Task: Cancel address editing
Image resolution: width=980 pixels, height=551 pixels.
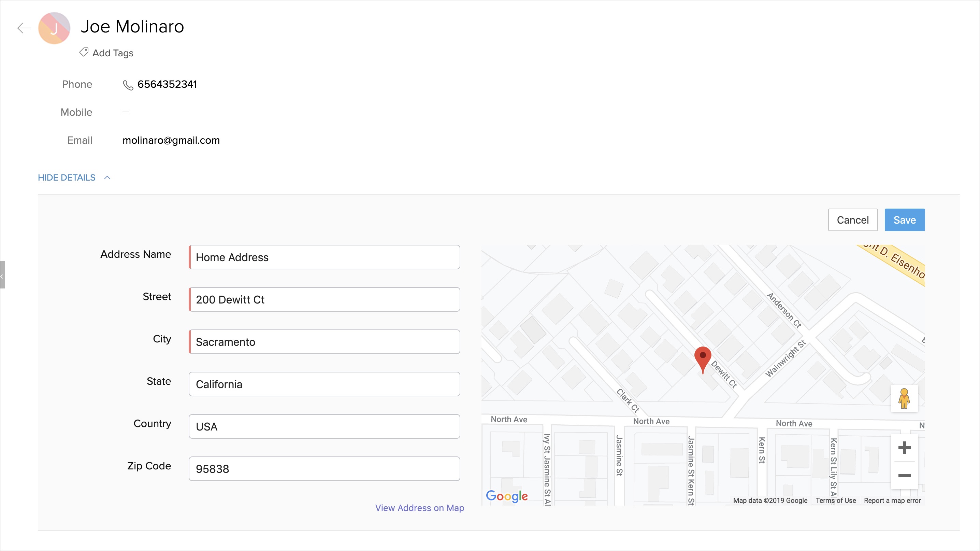Action: (853, 220)
